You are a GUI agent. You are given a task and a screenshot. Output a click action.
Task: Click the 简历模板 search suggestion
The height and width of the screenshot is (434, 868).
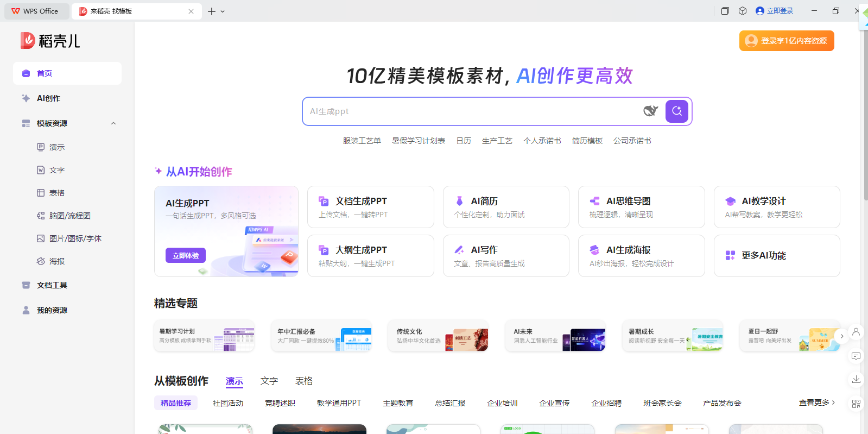coord(587,141)
